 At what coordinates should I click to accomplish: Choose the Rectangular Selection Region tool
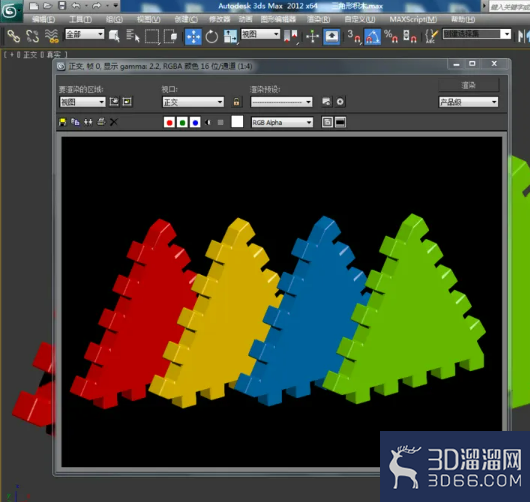pos(152,36)
